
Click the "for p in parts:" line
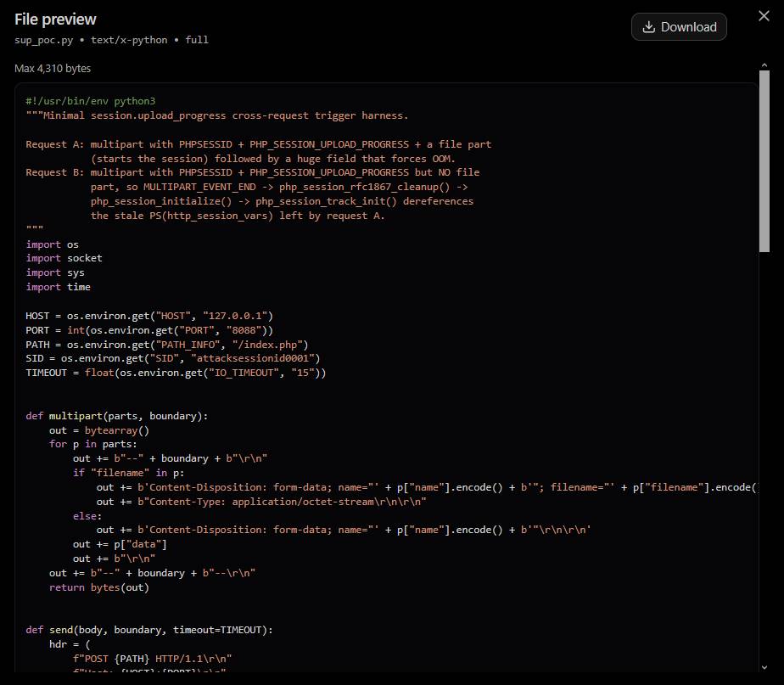pyautogui.click(x=93, y=444)
